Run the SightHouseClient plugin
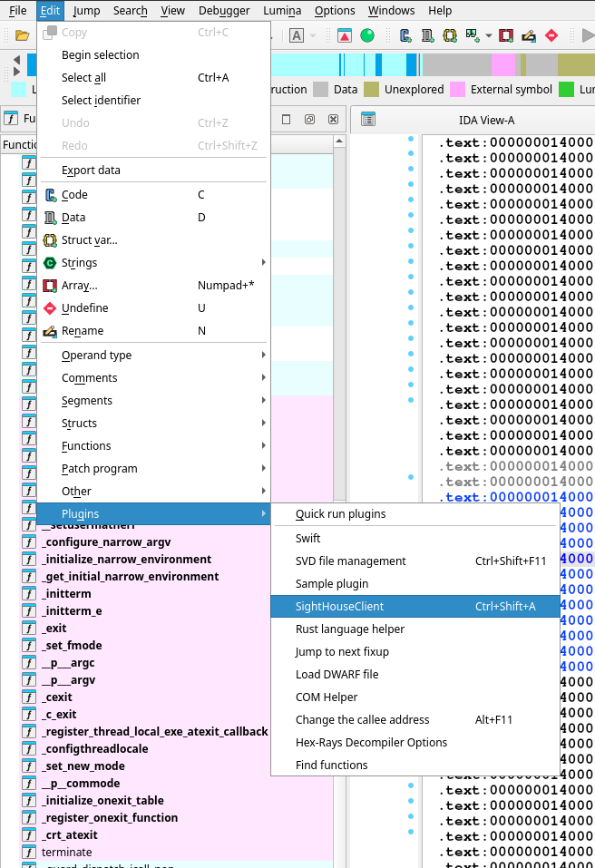Image resolution: width=595 pixels, height=868 pixels. pyautogui.click(x=415, y=606)
